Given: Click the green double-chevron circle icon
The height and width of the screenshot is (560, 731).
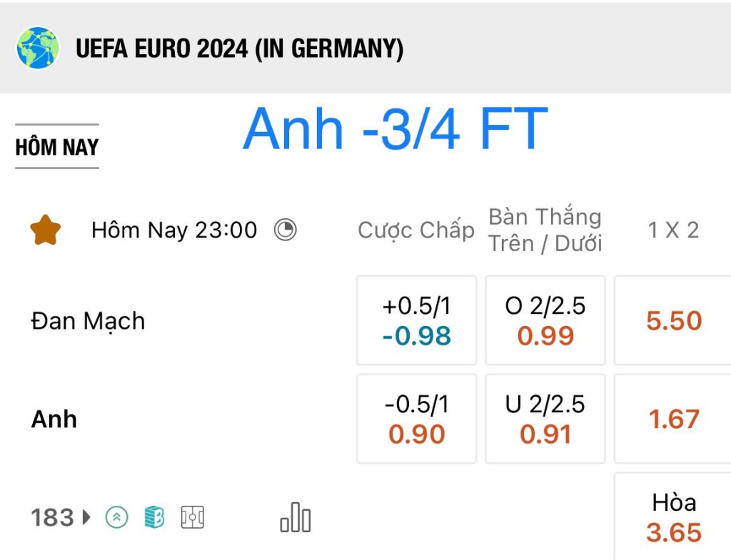Looking at the screenshot, I should pyautogui.click(x=116, y=517).
